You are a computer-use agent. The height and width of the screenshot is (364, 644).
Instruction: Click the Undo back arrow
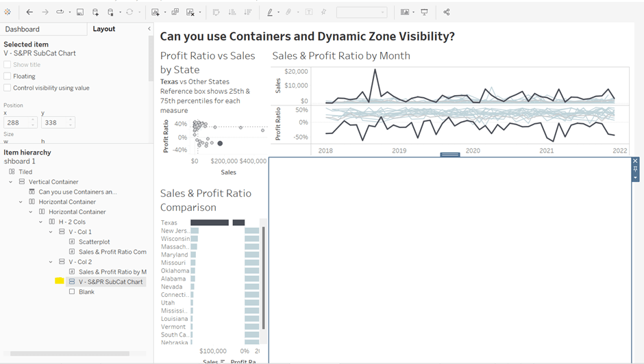(x=29, y=12)
